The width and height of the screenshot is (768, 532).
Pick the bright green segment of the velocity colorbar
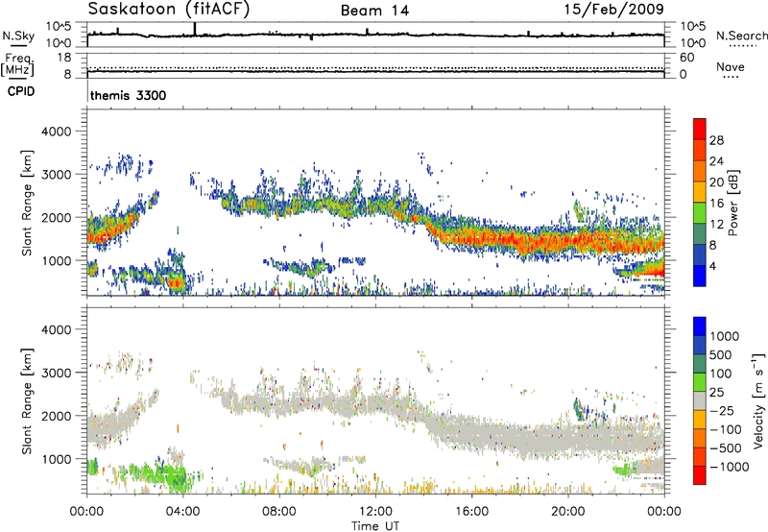tap(700, 382)
